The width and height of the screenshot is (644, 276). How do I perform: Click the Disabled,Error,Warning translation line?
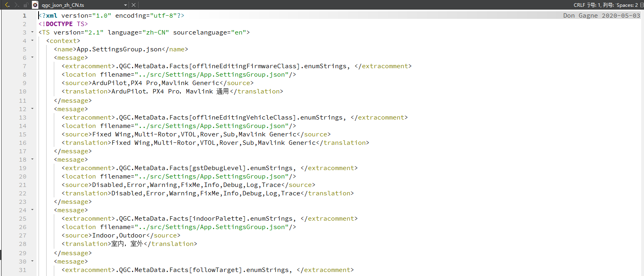click(x=208, y=193)
